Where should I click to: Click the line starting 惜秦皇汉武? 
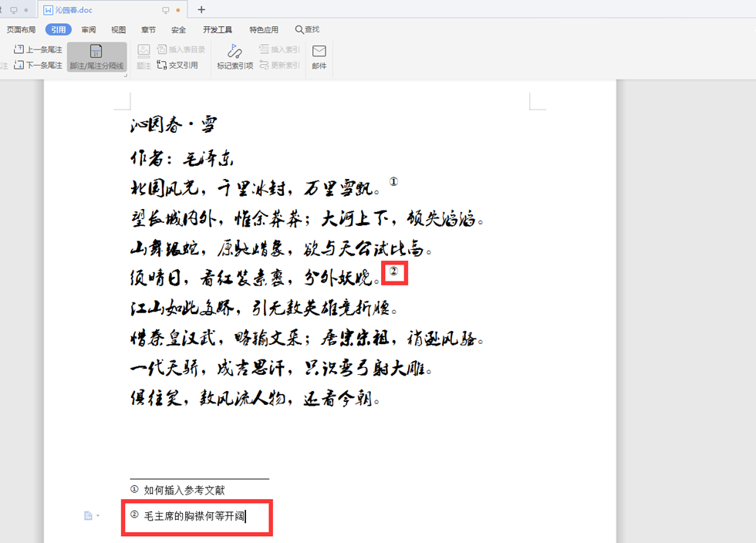click(x=307, y=338)
